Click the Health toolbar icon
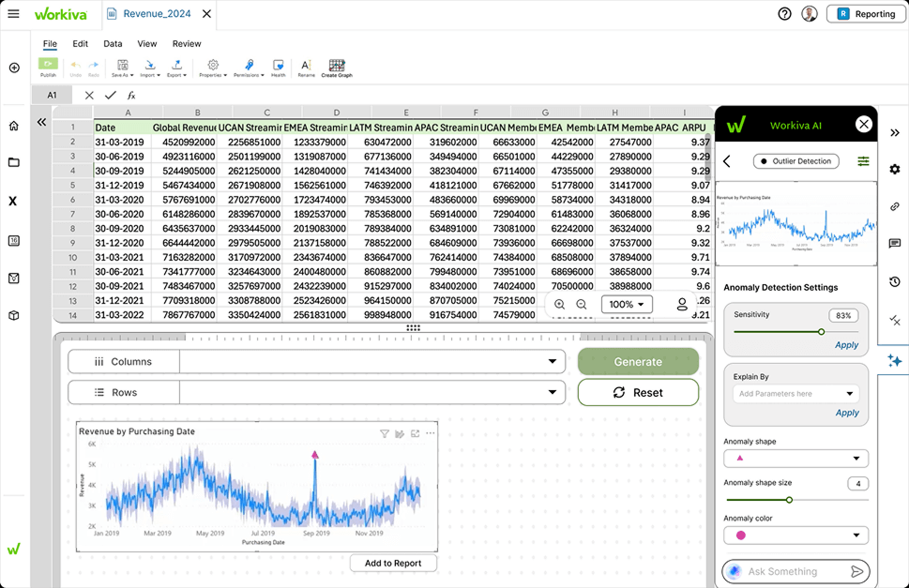Image resolution: width=909 pixels, height=588 pixels. (x=279, y=68)
